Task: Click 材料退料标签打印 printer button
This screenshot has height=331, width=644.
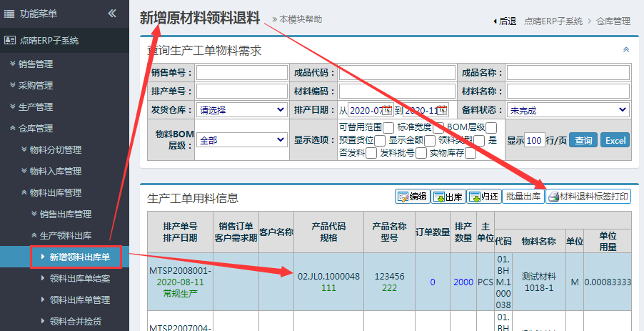Action: click(588, 197)
